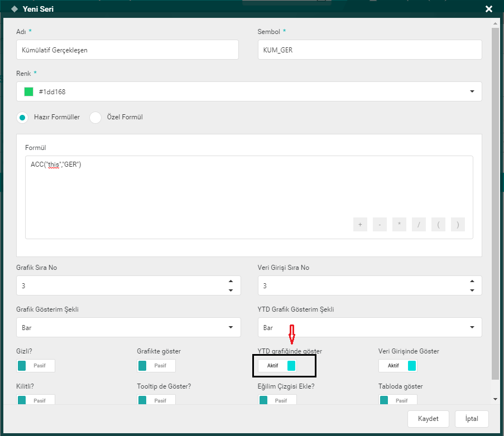Viewport: 504px width, 436px height.
Task: Open the Renk color dropdown
Action: (x=472, y=91)
